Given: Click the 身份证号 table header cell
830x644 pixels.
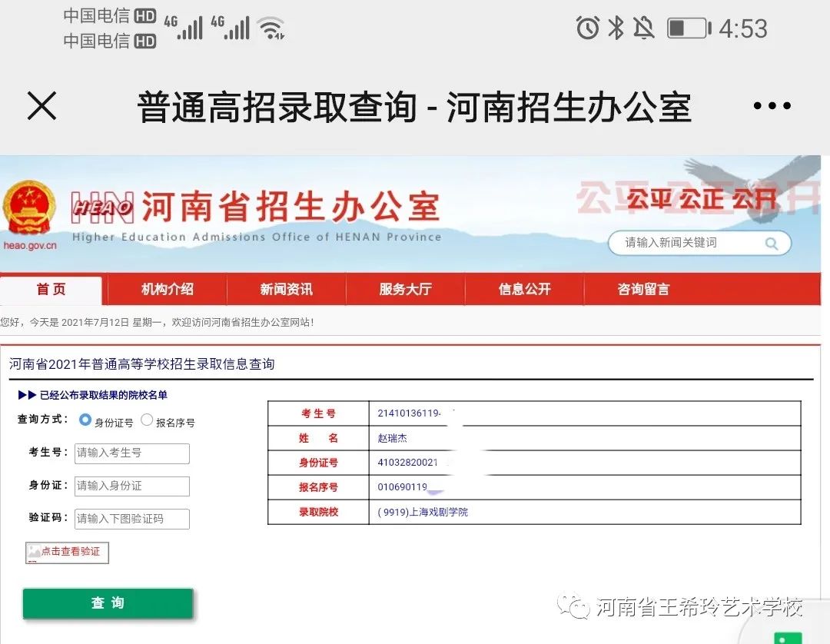Looking at the screenshot, I should pos(318,463).
